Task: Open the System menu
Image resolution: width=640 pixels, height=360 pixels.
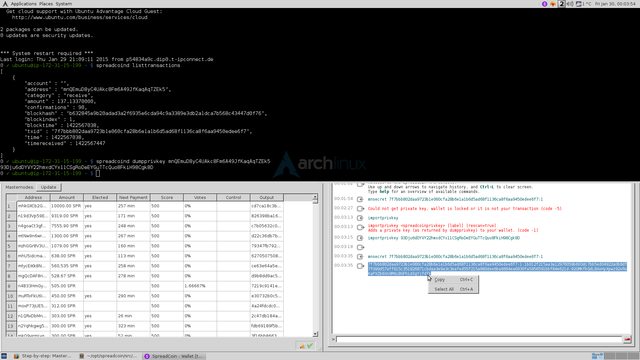Action: point(63,4)
